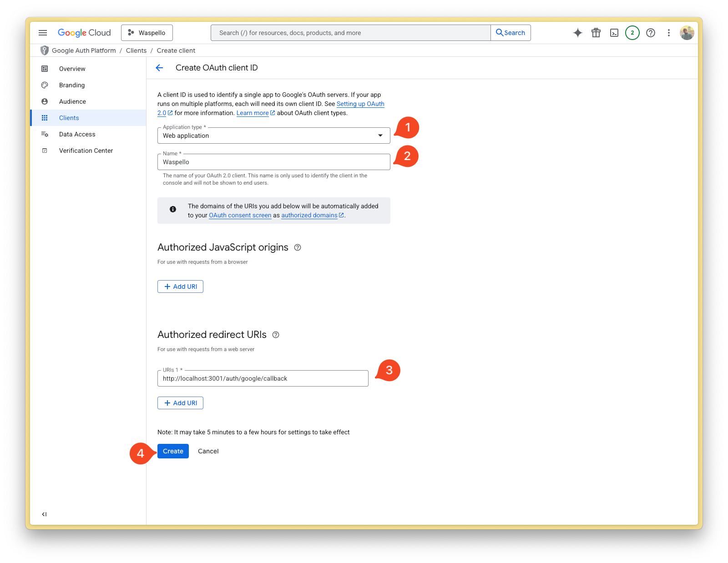Activate Cloud Shell terminal icon

(x=614, y=32)
